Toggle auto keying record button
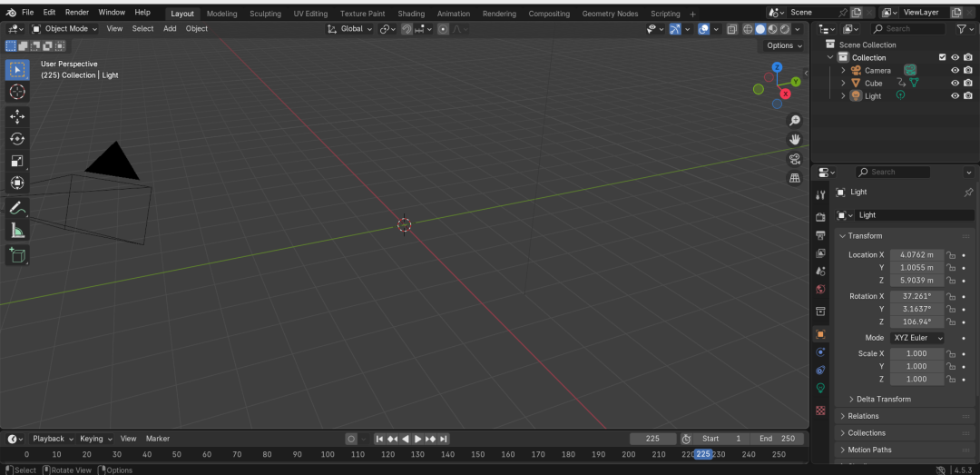 click(x=351, y=439)
